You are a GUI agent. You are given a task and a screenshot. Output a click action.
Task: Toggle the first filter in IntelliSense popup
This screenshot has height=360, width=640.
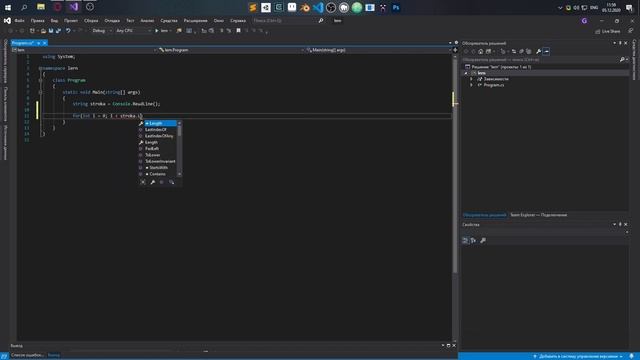[143, 182]
